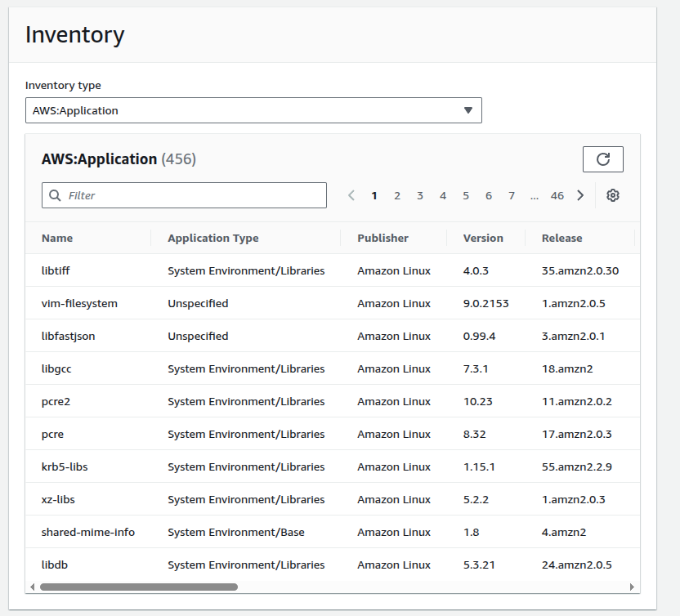
Task: Sort by Release column header
Action: (562, 238)
